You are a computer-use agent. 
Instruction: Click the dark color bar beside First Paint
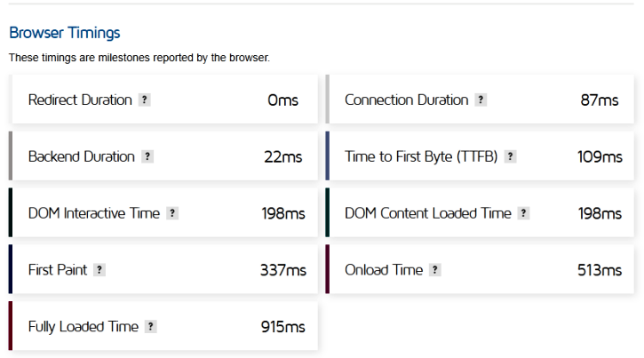(11, 269)
